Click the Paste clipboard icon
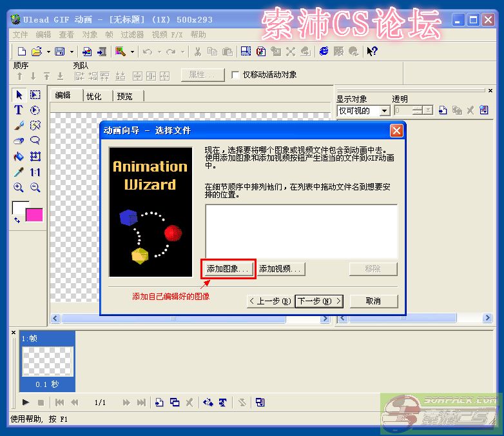Viewport: 504px width, 436px height. click(228, 52)
